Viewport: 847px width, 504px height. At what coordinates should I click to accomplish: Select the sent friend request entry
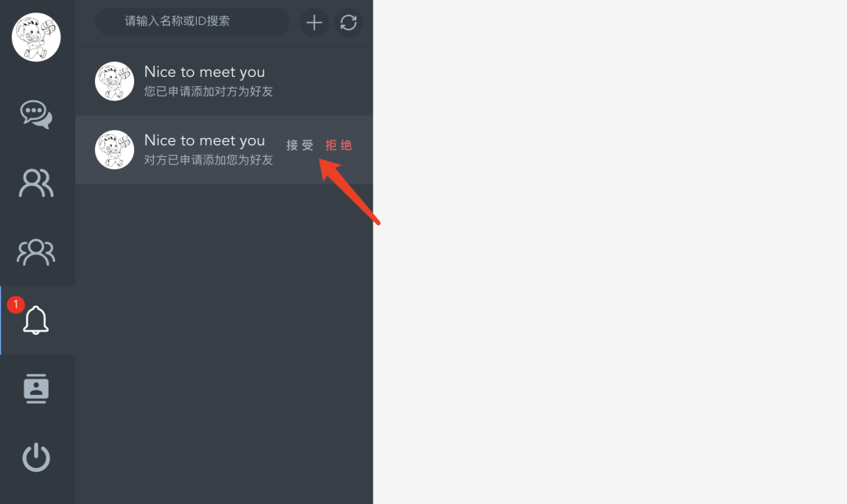[x=224, y=81]
